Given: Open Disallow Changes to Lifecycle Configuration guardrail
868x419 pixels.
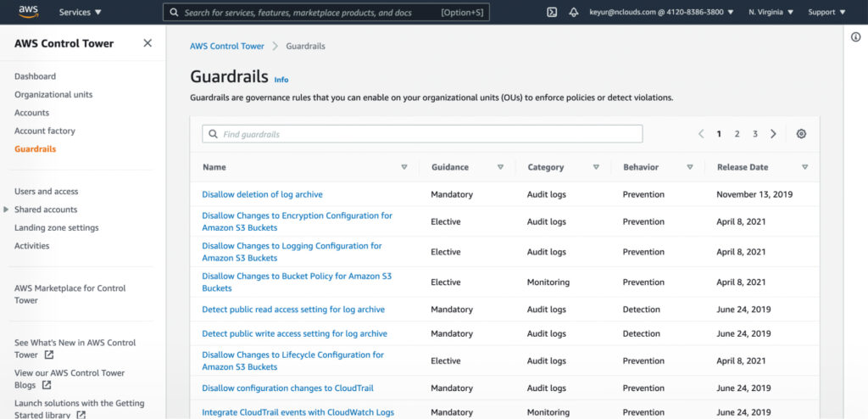Looking at the screenshot, I should pos(292,360).
